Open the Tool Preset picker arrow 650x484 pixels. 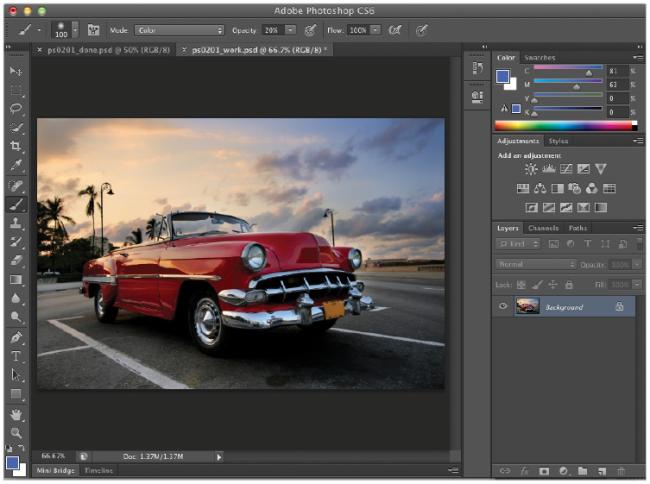tap(39, 30)
